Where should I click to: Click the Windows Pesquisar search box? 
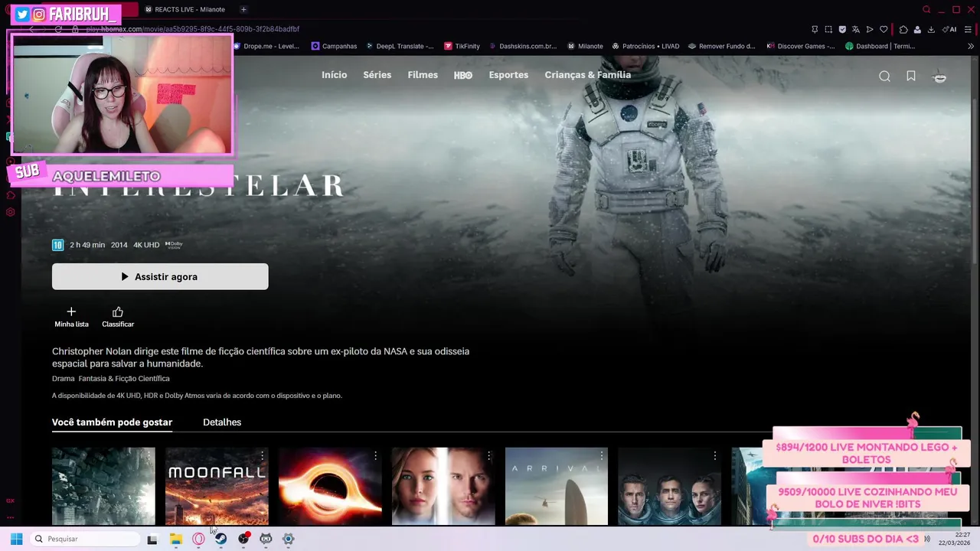point(84,539)
